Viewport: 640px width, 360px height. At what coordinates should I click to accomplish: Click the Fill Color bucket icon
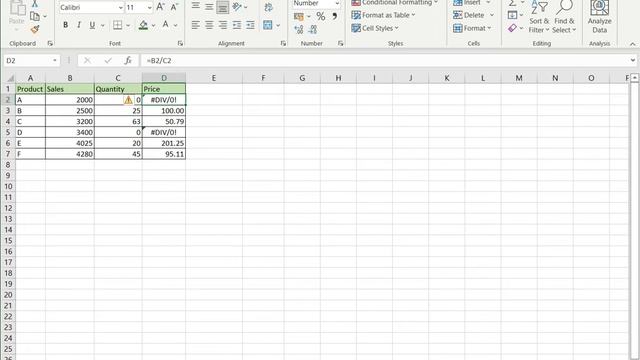(x=143, y=25)
